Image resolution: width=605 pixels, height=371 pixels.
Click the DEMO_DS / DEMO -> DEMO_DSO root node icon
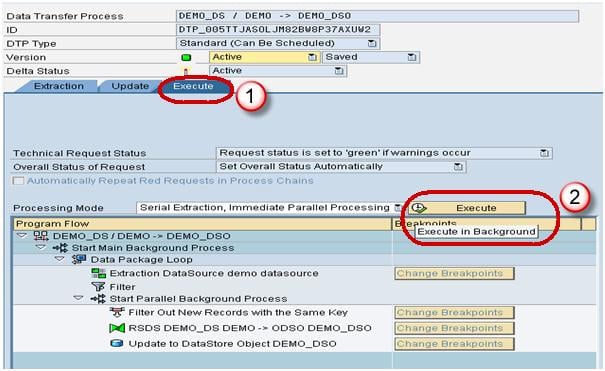coord(41,236)
